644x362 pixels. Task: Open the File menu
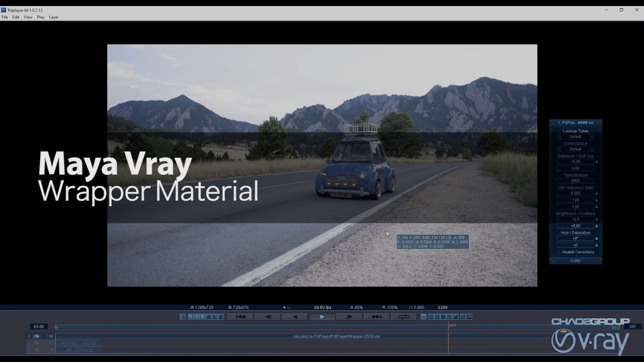click(5, 17)
